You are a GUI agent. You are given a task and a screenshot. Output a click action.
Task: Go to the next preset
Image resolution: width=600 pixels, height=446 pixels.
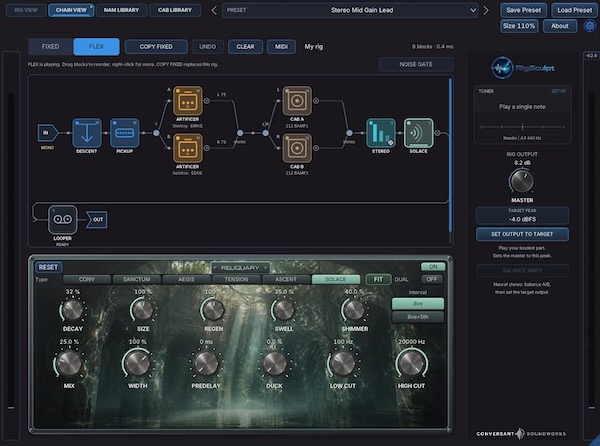tap(486, 10)
